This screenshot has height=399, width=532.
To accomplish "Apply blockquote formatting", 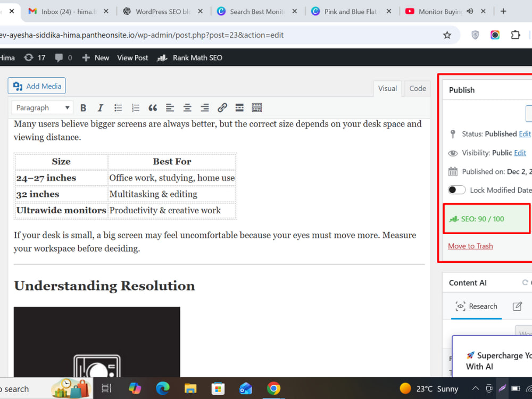I will point(153,108).
